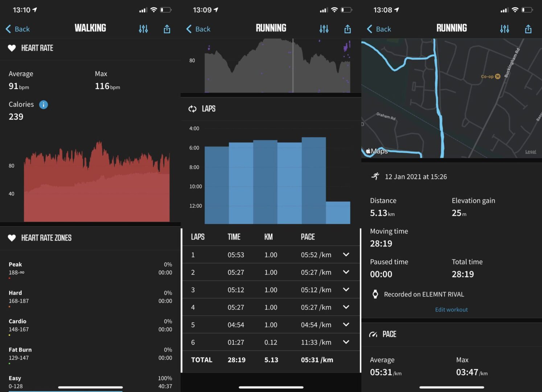Expand lap 6 details
Viewport: 542px width, 392px height.
(346, 342)
